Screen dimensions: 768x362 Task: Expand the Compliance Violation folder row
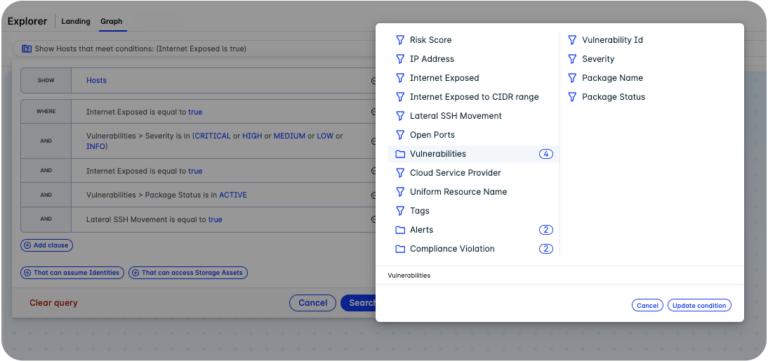click(474, 249)
